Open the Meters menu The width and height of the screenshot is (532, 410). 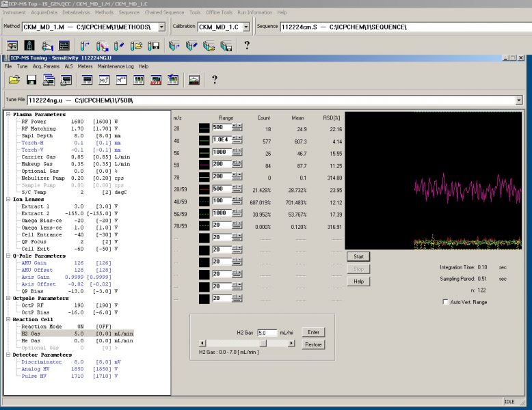tap(85, 66)
